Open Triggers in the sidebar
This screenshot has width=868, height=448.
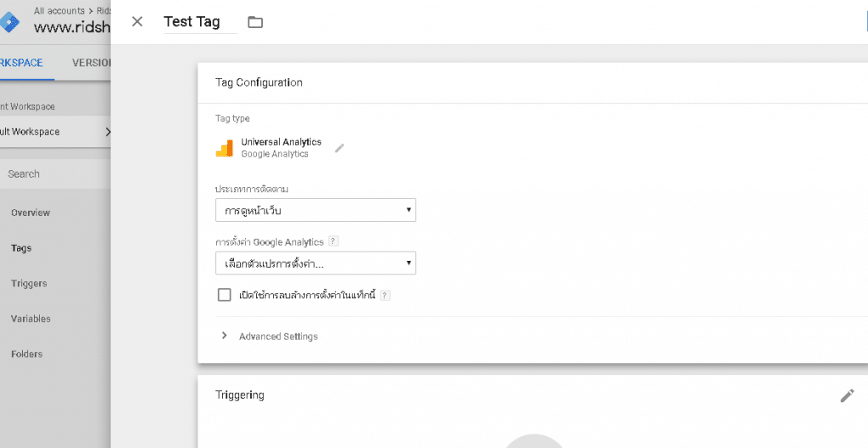pos(29,283)
